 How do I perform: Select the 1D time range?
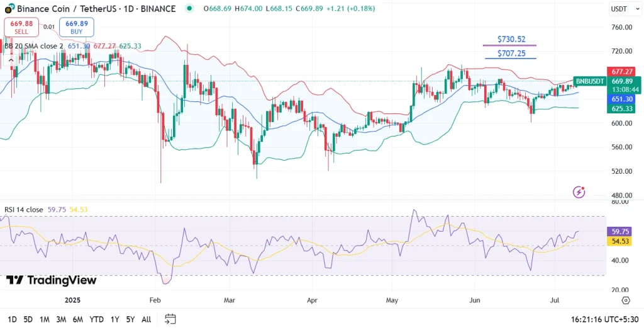click(x=13, y=319)
